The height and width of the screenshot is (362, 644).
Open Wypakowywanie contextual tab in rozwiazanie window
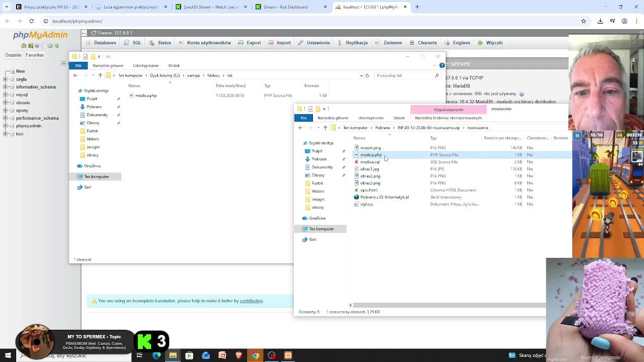point(448,110)
